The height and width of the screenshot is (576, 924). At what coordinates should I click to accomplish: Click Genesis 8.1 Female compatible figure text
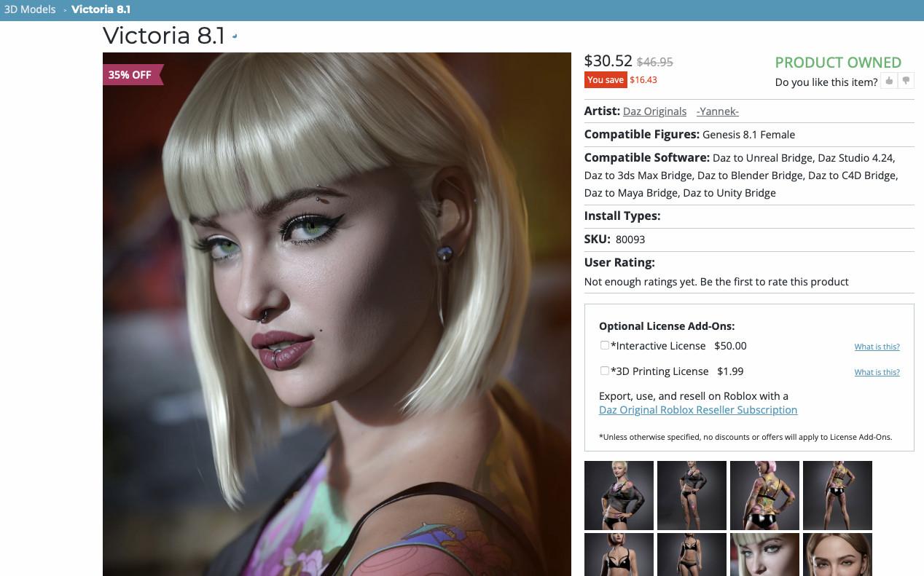coord(748,135)
